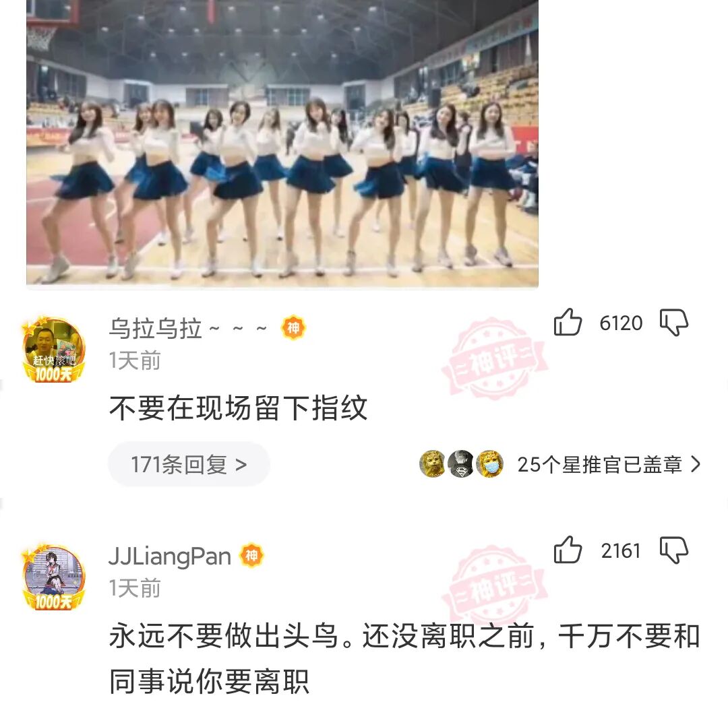Click comment text 不要在现场留下指纹
The height and width of the screenshot is (706, 728).
pos(238,408)
